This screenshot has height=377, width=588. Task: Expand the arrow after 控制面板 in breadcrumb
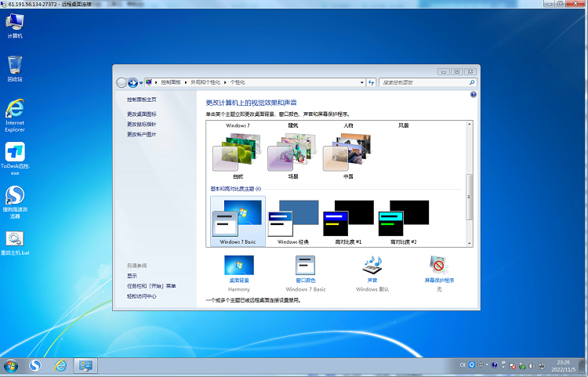pos(186,82)
